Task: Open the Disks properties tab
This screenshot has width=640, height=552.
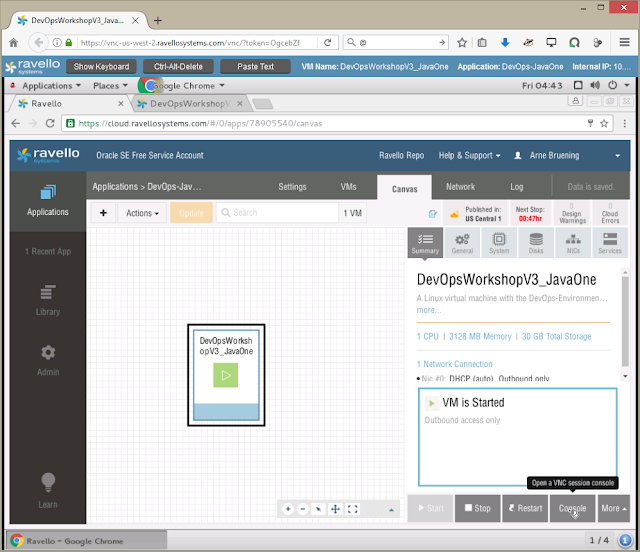Action: coord(536,243)
